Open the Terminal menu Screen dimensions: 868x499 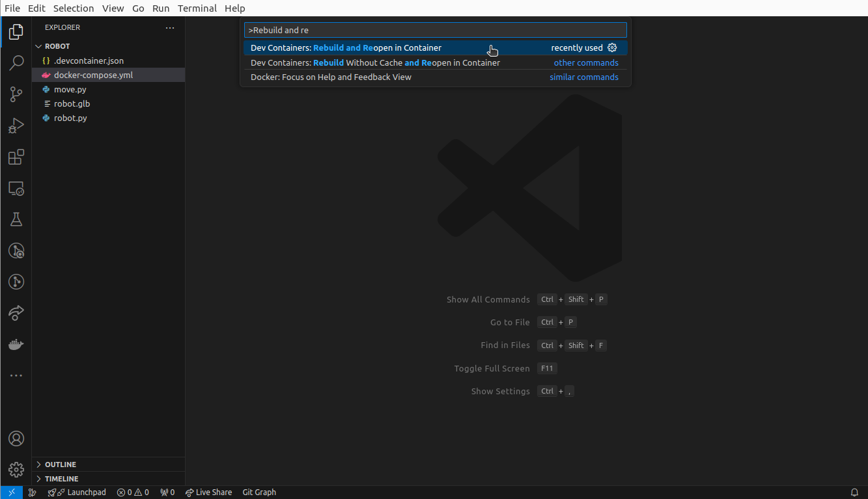tap(197, 8)
